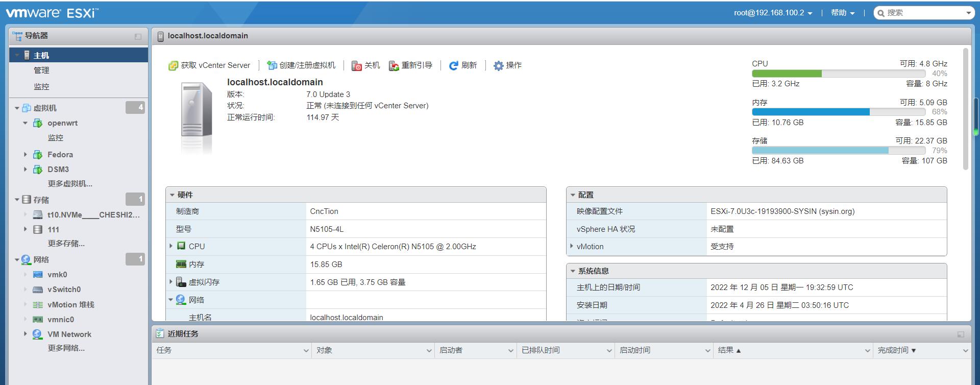Image resolution: width=980 pixels, height=385 pixels.
Task: Open More VMs (更多虚拟机...) link
Action: click(x=70, y=184)
